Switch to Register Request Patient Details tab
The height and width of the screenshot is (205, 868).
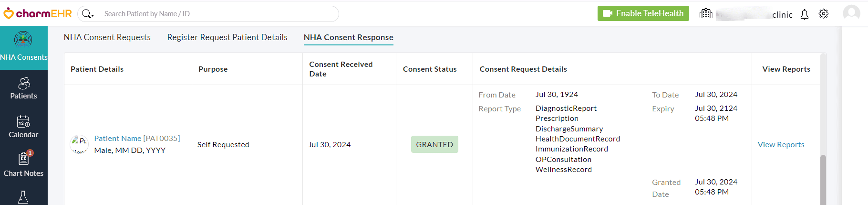tap(227, 37)
